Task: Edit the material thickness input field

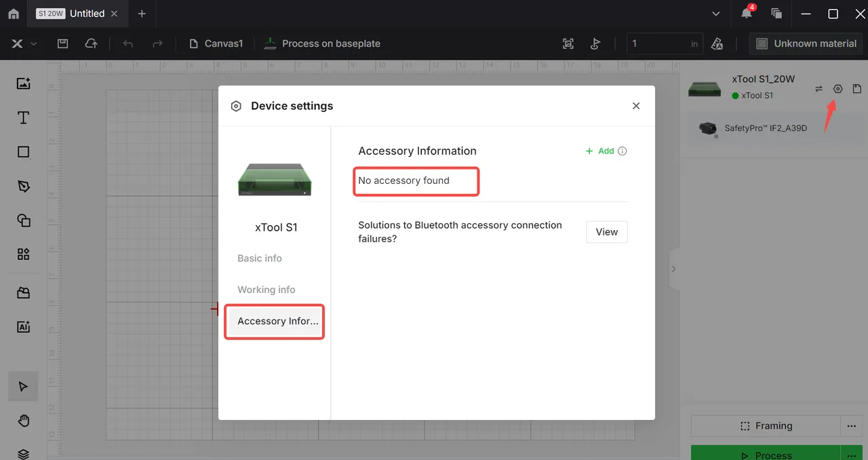Action: pyautogui.click(x=665, y=43)
